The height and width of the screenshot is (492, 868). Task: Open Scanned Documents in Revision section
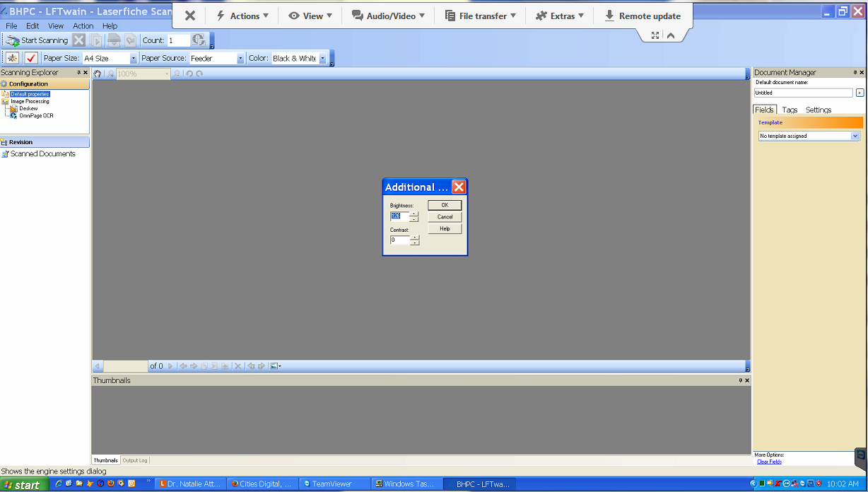[42, 154]
